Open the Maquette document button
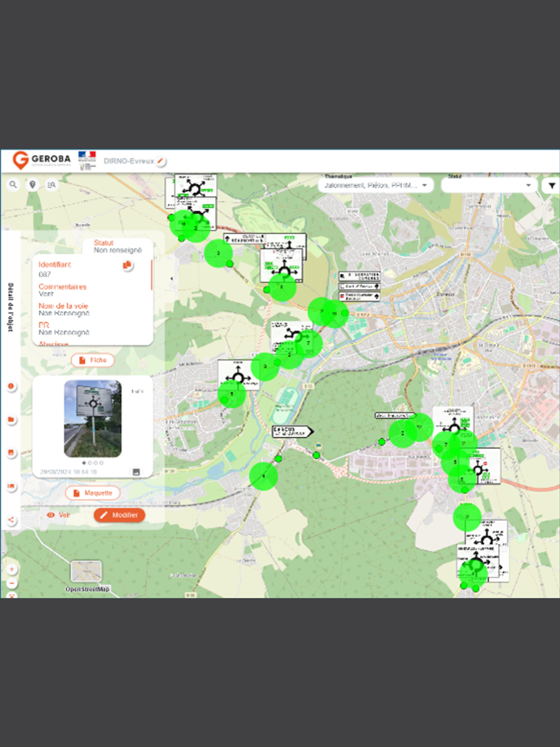Screen dimensions: 560x747 (x=93, y=493)
